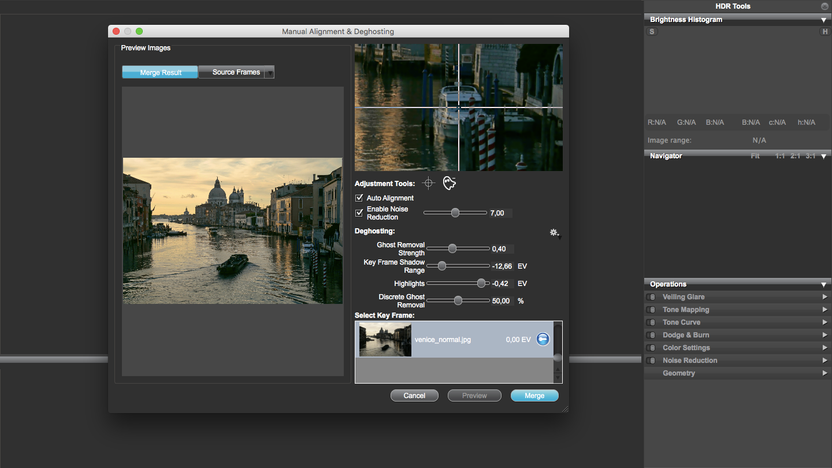The height and width of the screenshot is (468, 832).
Task: Click the Preview button
Action: click(474, 396)
